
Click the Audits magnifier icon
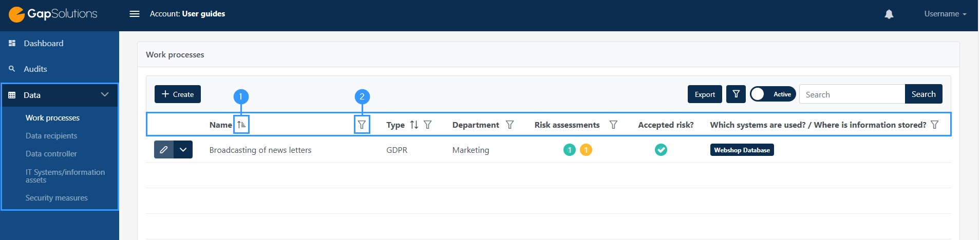point(12,69)
